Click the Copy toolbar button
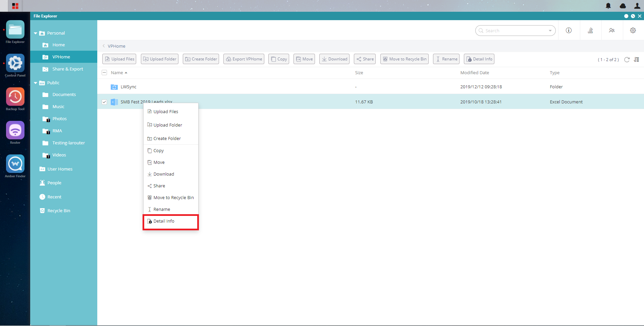This screenshot has width=644, height=326. point(279,59)
